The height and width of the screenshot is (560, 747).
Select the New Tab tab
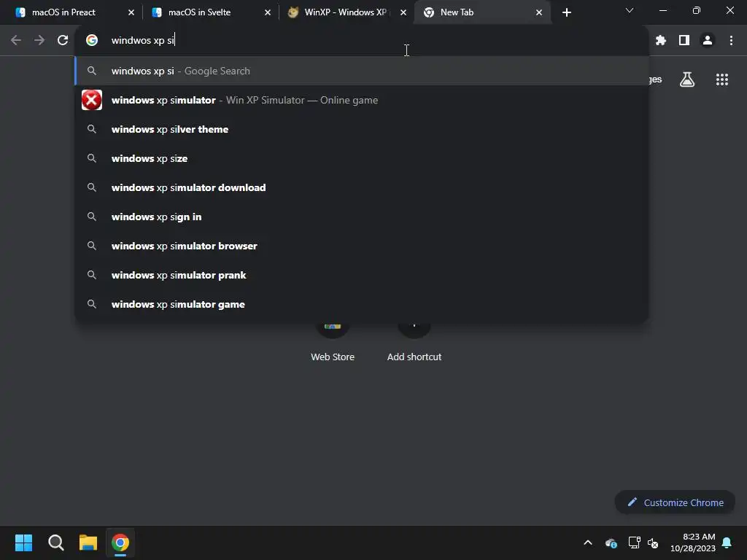tap(483, 12)
